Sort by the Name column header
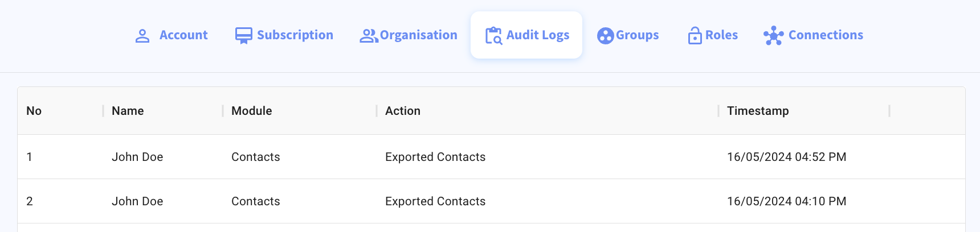 (x=128, y=111)
